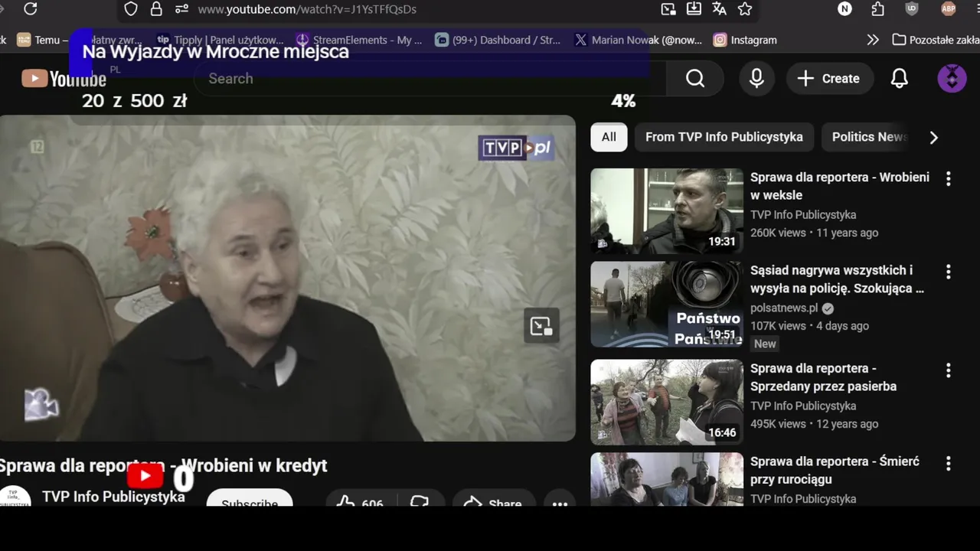Open the polsatnews.pl channel name
Viewport: 980px width, 551px height.
click(784, 308)
